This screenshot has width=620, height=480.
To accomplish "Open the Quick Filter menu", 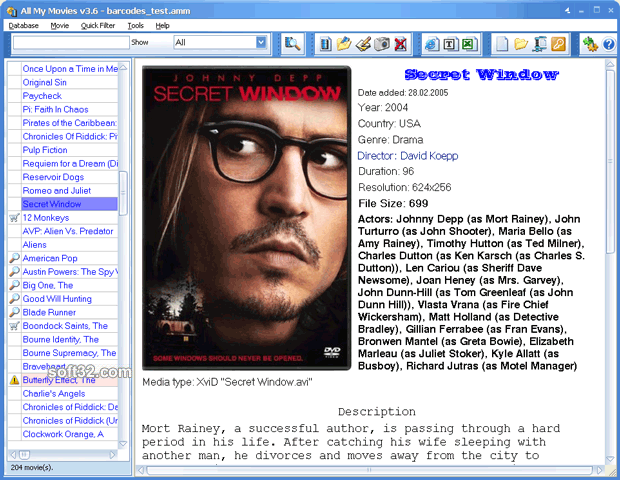I will 98,26.
